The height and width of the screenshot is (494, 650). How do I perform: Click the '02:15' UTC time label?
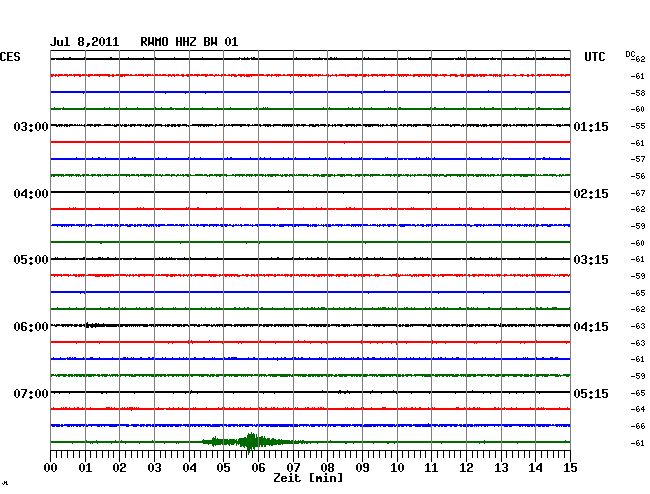pos(591,194)
